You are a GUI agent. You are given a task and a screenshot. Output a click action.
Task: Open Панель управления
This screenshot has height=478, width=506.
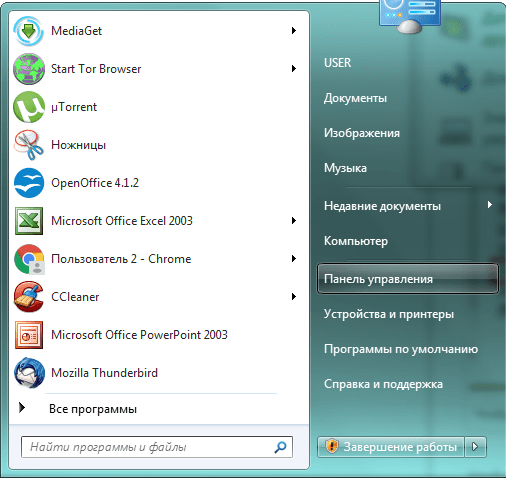point(408,279)
